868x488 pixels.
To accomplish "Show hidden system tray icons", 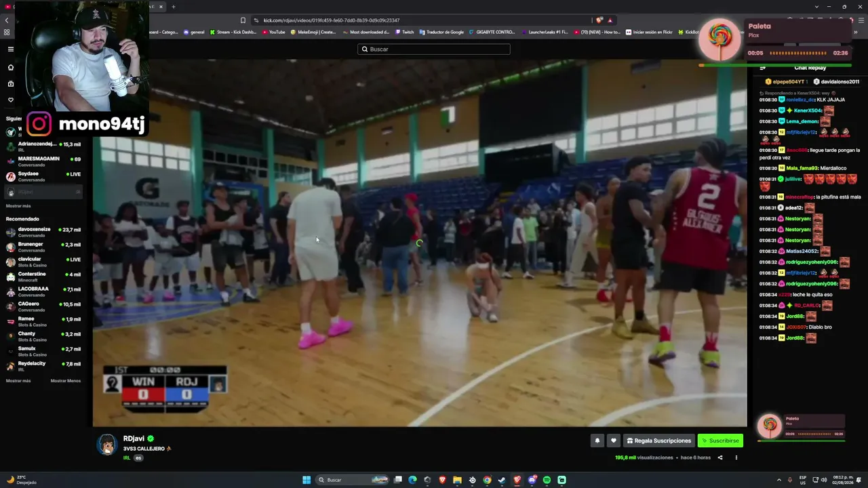I will click(x=778, y=480).
